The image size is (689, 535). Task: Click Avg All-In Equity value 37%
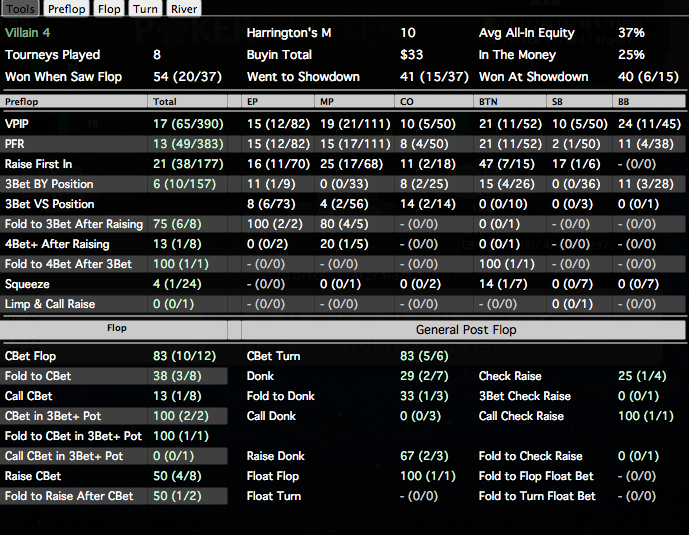pos(631,33)
